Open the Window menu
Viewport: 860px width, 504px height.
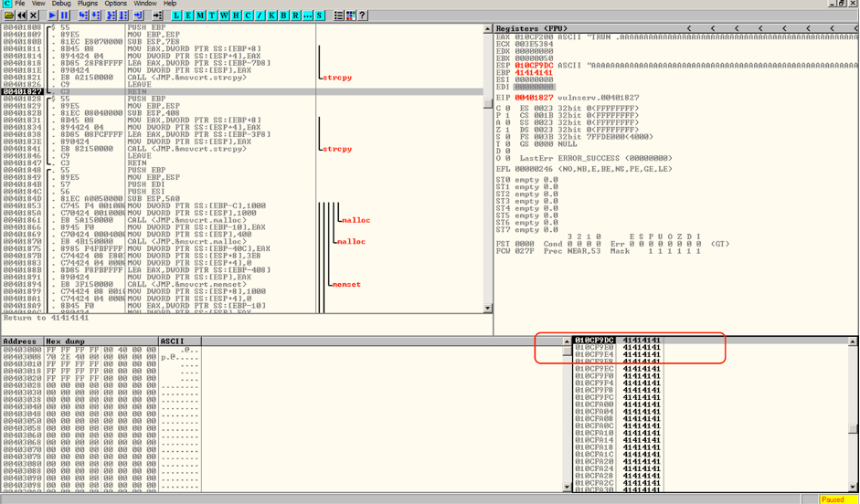pyautogui.click(x=145, y=4)
